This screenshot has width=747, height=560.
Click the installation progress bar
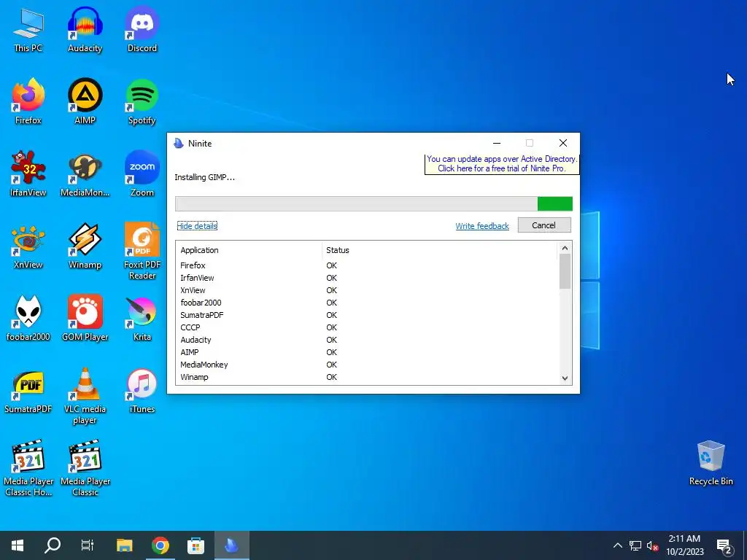point(373,204)
